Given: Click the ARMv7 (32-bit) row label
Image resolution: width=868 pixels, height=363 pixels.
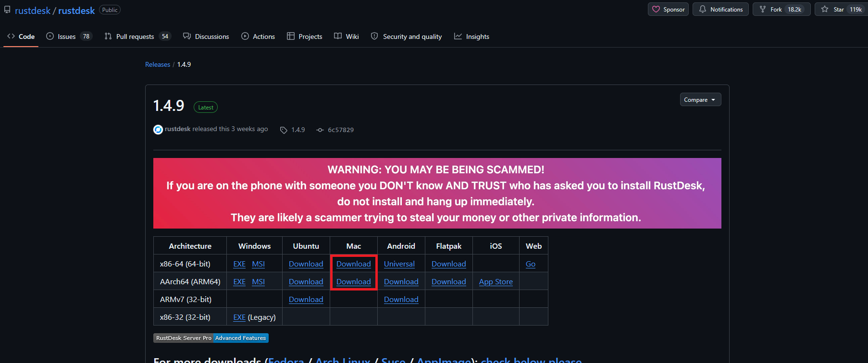Looking at the screenshot, I should click(186, 300).
